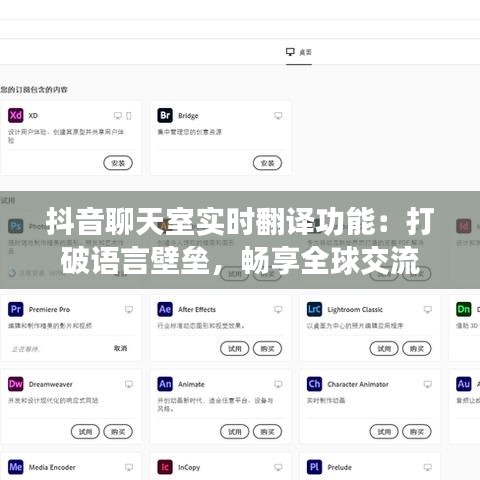
Task: Start After Effects trial
Action: (235, 349)
